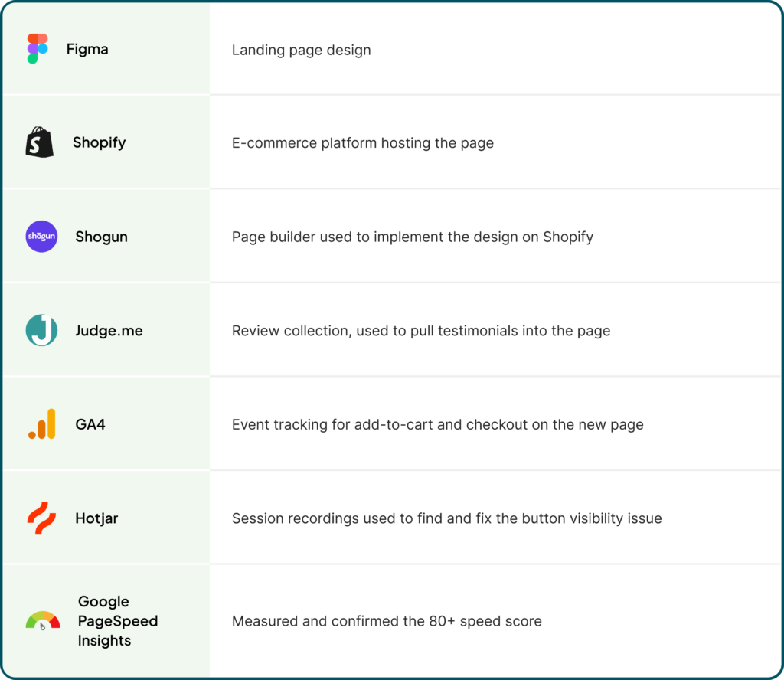This screenshot has height=680, width=784.
Task: Click 'E-commerce platform hosting the page' text
Action: [x=362, y=143]
